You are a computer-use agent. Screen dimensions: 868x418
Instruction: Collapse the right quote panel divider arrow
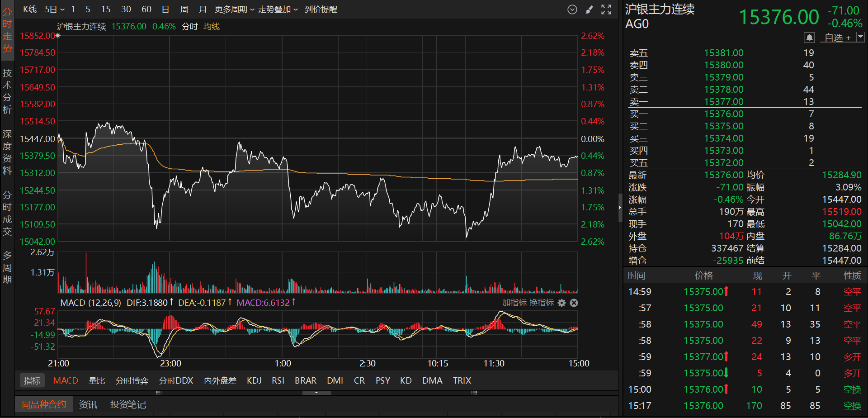point(620,208)
